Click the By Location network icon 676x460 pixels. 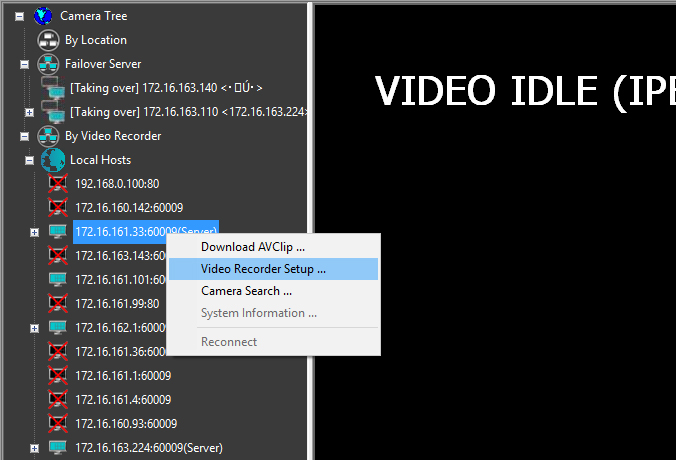point(49,40)
